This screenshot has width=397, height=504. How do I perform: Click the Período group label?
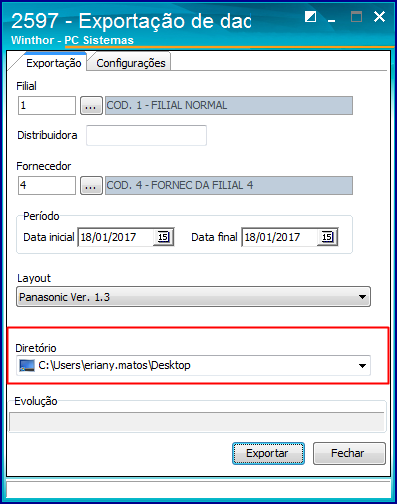(x=41, y=216)
